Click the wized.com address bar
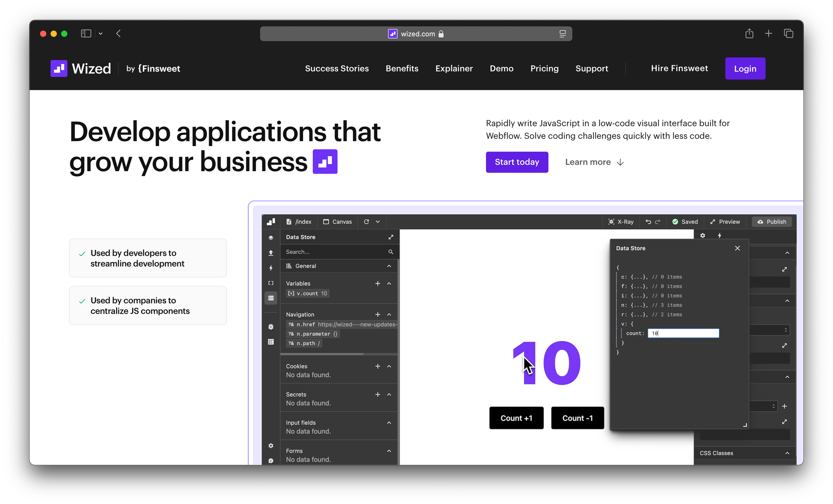 [416, 34]
